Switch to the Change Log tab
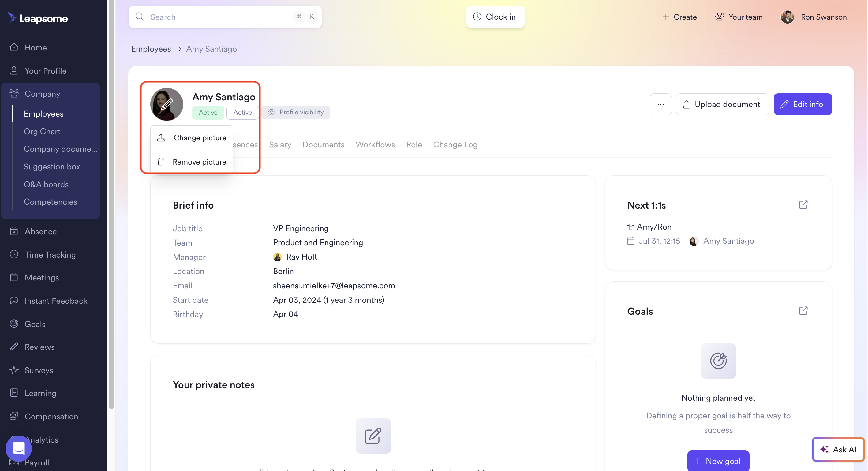Image resolution: width=868 pixels, height=471 pixels. pyautogui.click(x=455, y=144)
